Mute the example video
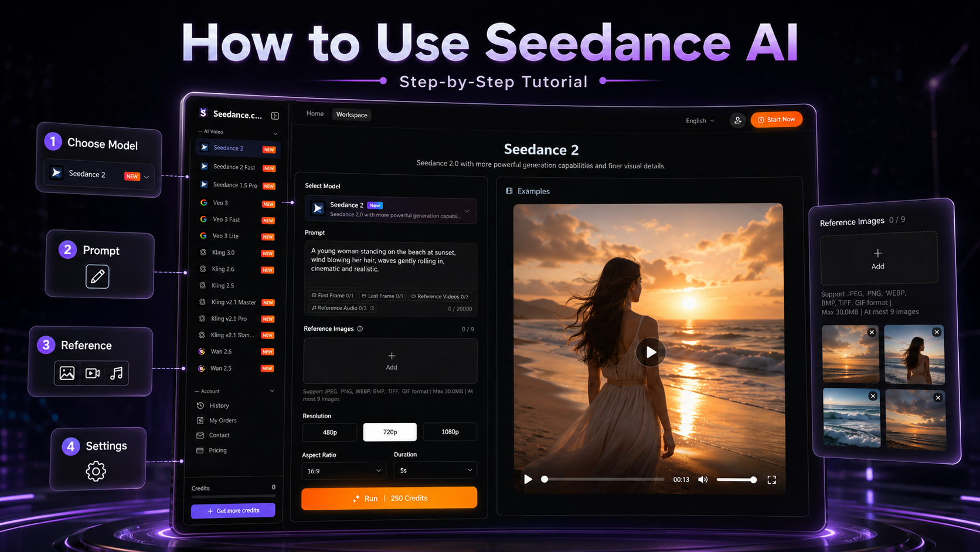This screenshot has width=980, height=552. coord(703,480)
